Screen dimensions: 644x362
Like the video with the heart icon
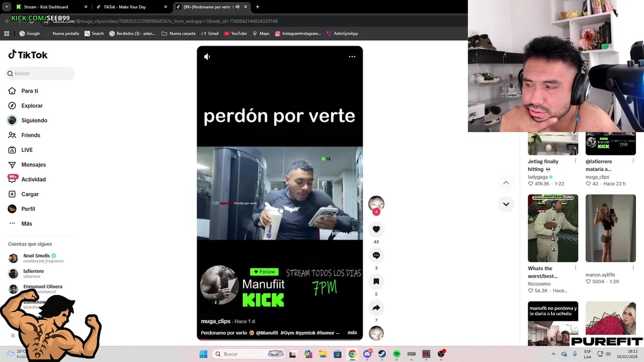pyautogui.click(x=376, y=229)
